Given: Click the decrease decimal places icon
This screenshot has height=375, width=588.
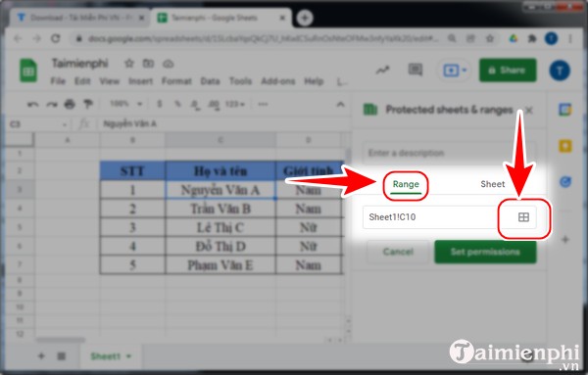Looking at the screenshot, I should pos(195,105).
